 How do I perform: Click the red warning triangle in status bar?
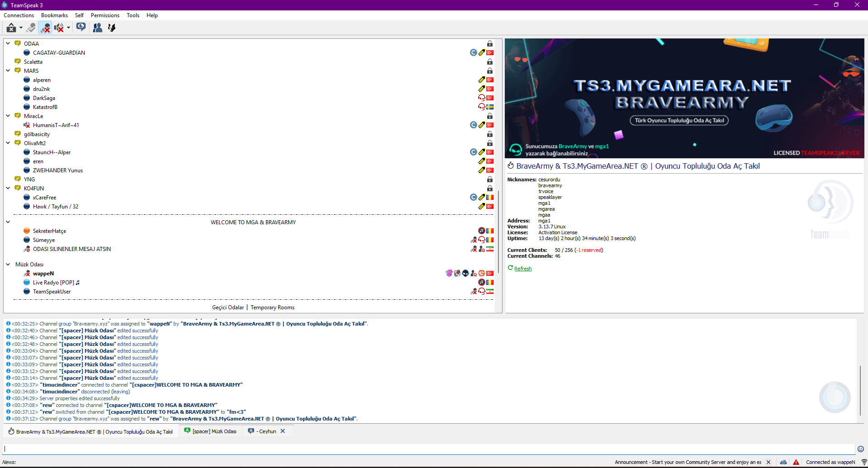(796, 462)
